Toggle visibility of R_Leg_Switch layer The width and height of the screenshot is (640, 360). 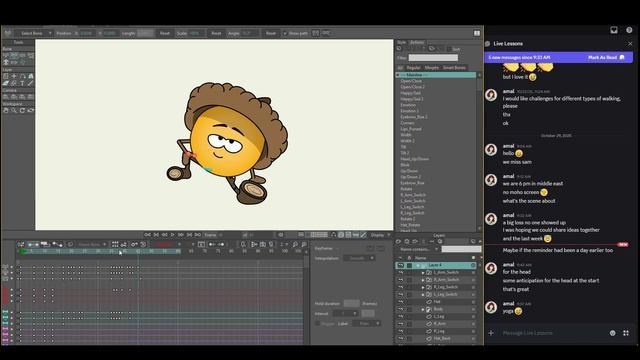401,287
